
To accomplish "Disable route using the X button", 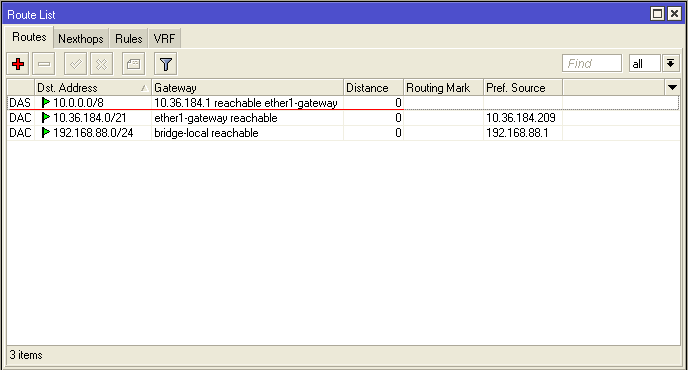I will coord(101,64).
